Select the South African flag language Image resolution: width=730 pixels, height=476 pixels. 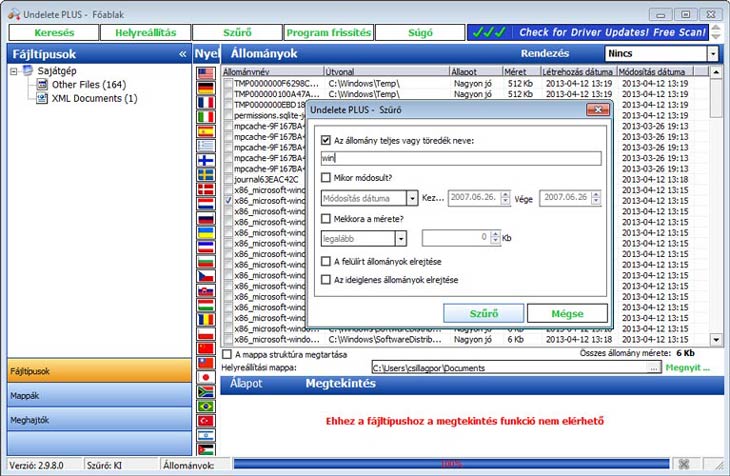pos(206,392)
